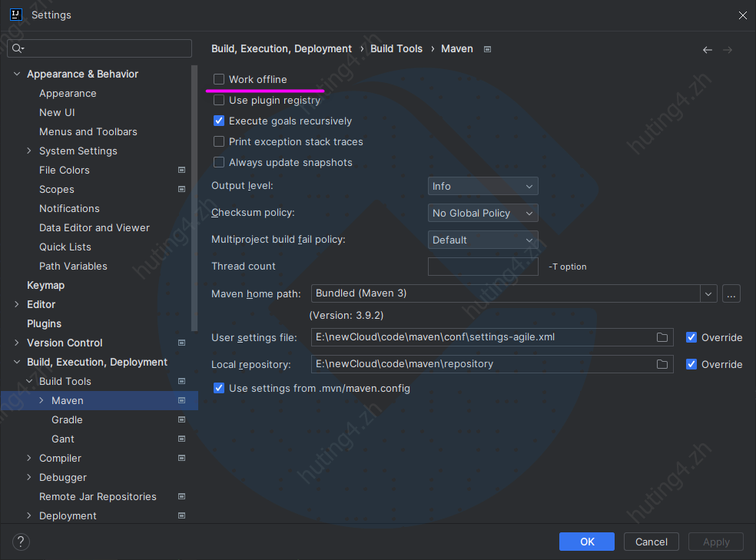Go back using the left arrow
The image size is (756, 560).
pyautogui.click(x=708, y=50)
